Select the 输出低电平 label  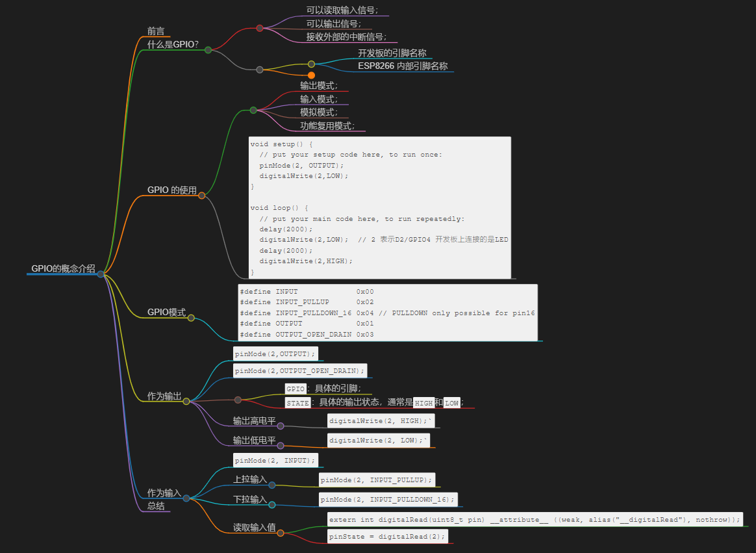tap(254, 440)
